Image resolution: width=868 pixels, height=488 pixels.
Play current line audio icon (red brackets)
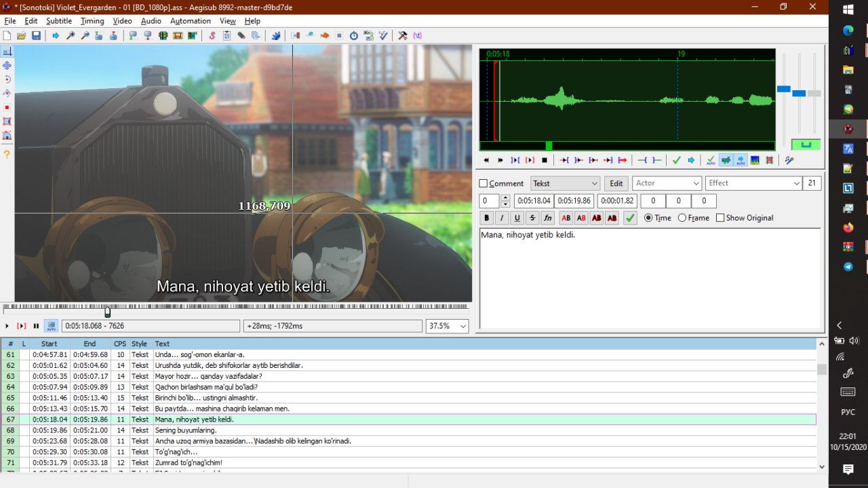(x=530, y=160)
